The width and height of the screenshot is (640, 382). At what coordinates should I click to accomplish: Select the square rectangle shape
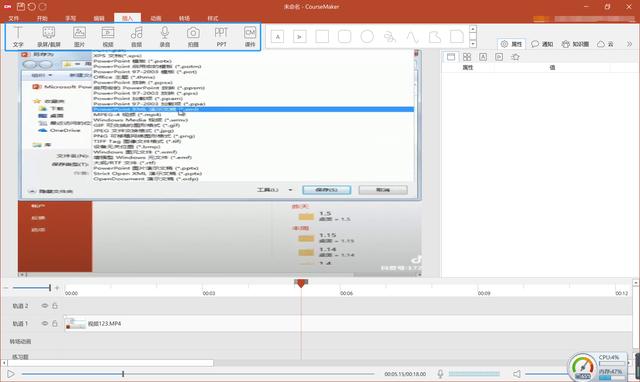pyautogui.click(x=322, y=37)
